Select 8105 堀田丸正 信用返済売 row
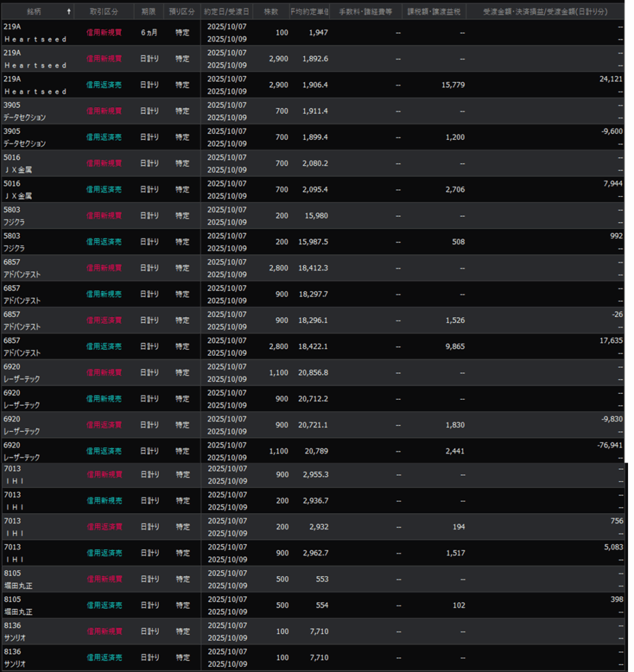Viewport: 634px width, 672px height. coord(315,605)
